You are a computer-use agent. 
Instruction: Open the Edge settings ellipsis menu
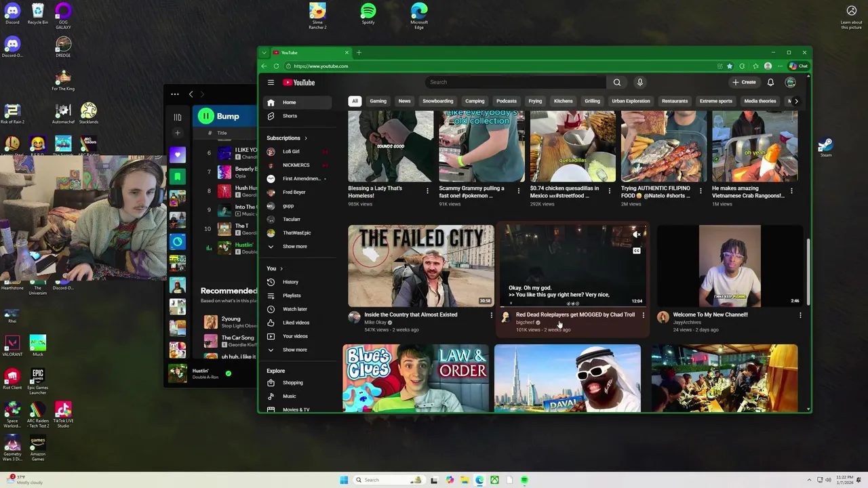pyautogui.click(x=780, y=66)
